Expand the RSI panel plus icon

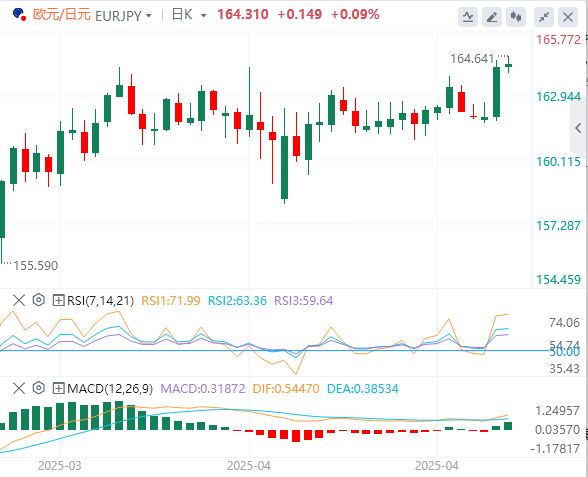pos(58,300)
